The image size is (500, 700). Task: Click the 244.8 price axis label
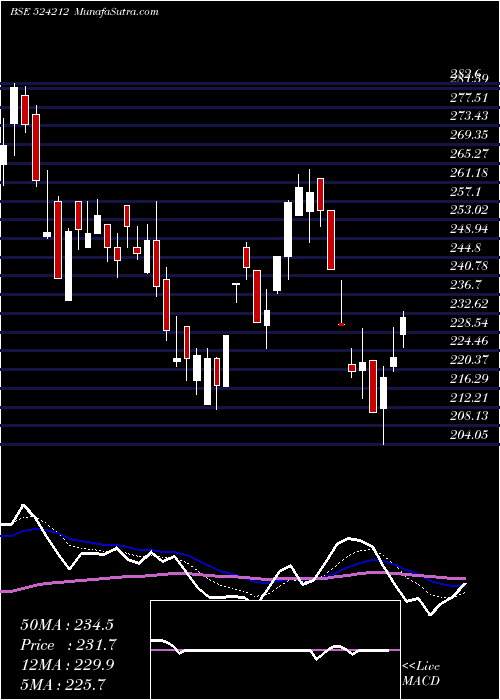click(x=466, y=248)
